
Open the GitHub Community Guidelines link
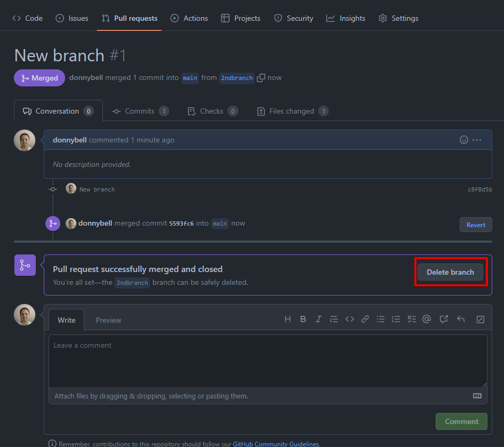[x=275, y=443]
